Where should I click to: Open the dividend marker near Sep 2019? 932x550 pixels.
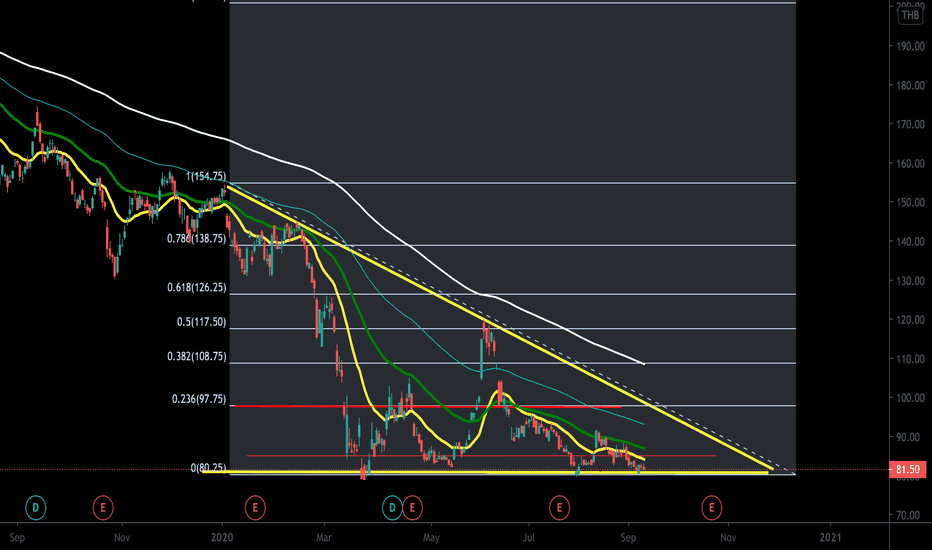tap(35, 508)
